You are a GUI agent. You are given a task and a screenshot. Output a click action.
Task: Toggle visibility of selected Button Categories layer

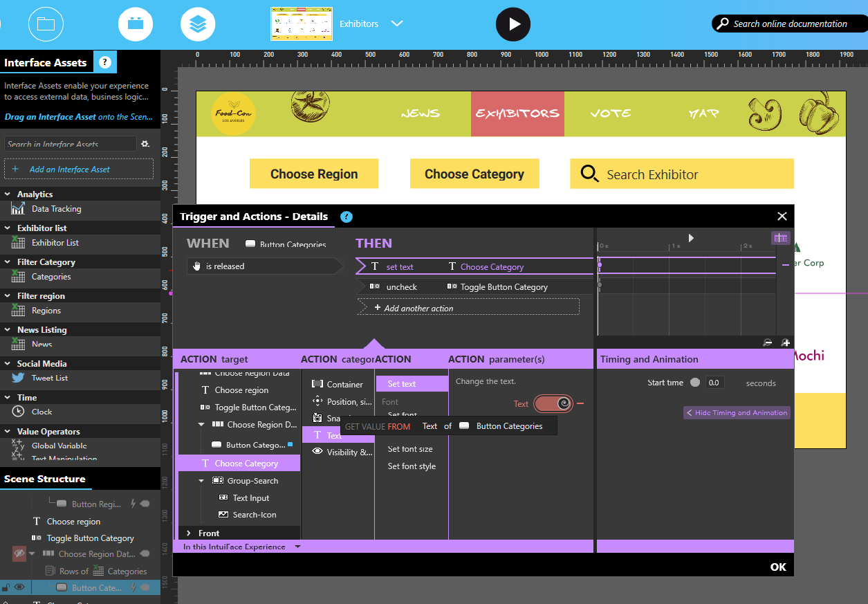tap(19, 587)
